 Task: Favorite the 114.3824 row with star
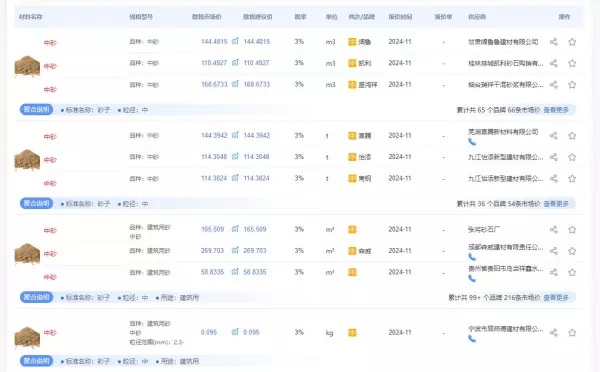click(x=572, y=178)
